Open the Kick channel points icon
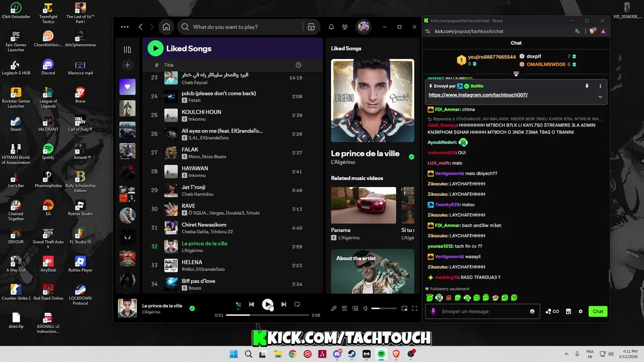 coord(552,311)
